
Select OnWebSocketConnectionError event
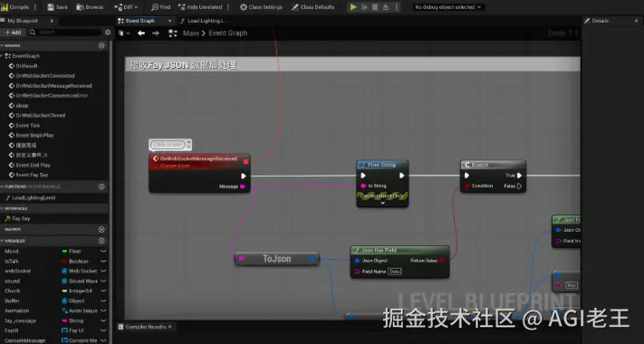(52, 96)
